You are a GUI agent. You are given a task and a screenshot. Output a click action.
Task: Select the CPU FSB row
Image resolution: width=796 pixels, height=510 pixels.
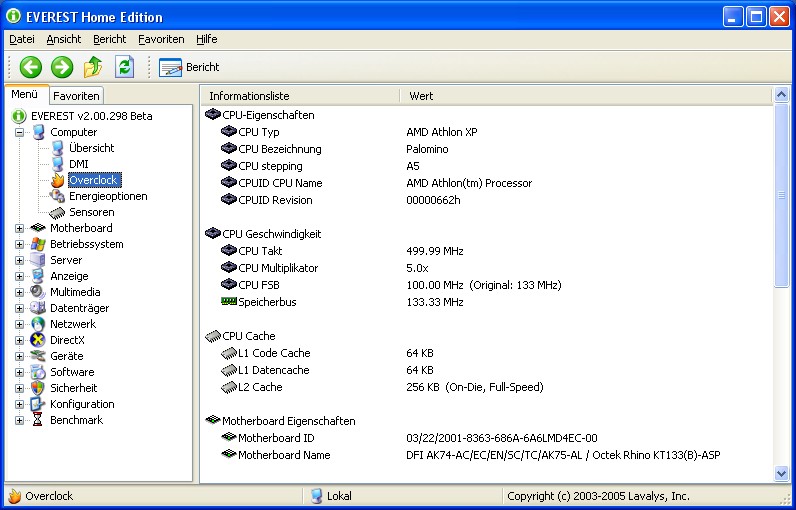(487, 285)
